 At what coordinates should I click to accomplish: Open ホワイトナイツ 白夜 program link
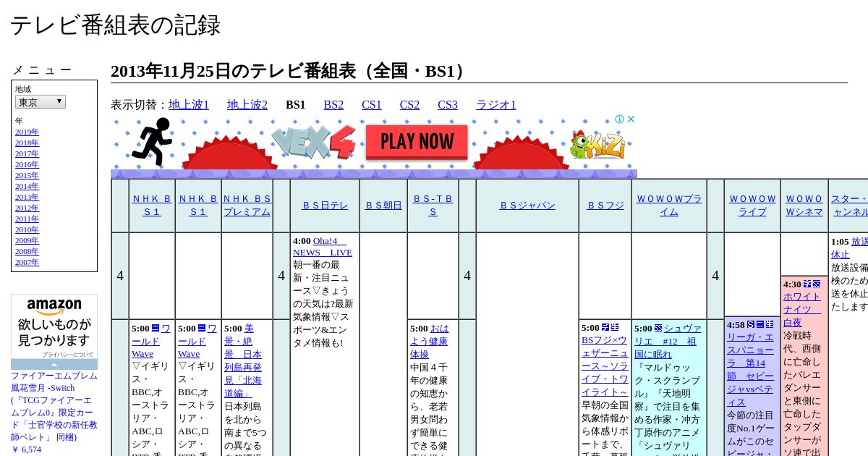click(802, 309)
